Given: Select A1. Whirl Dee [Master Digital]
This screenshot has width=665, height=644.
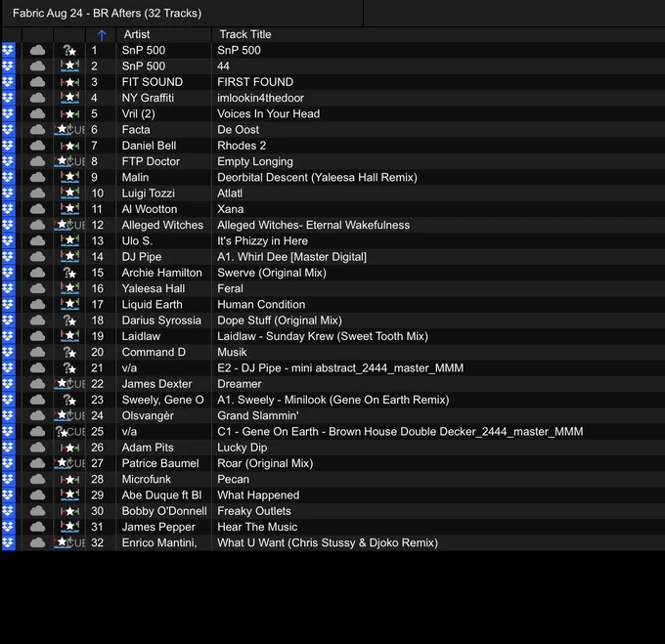Looking at the screenshot, I should coord(291,257).
